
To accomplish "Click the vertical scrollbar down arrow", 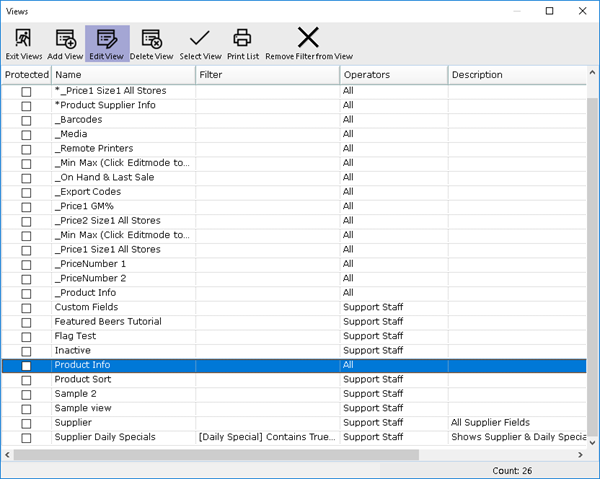I will click(593, 440).
